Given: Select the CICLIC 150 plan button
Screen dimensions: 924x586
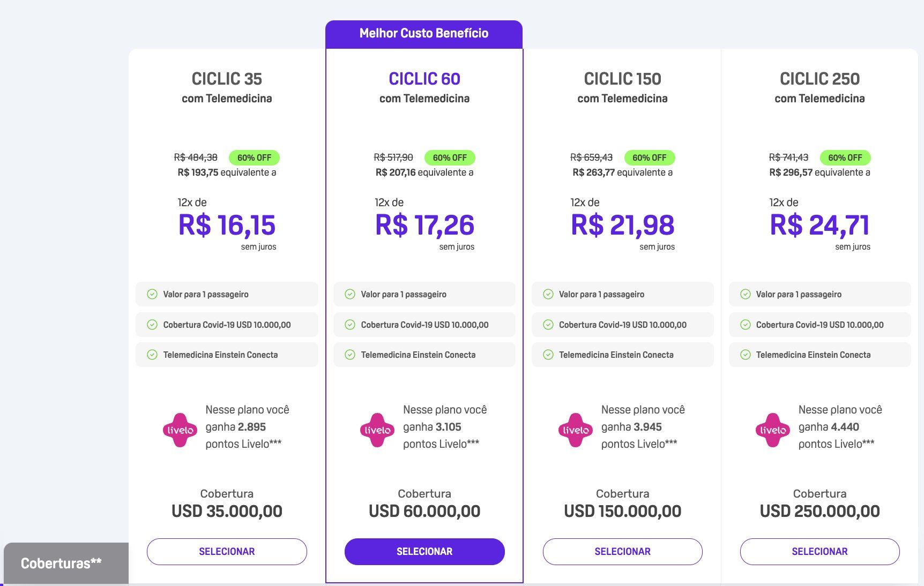Looking at the screenshot, I should tap(623, 552).
